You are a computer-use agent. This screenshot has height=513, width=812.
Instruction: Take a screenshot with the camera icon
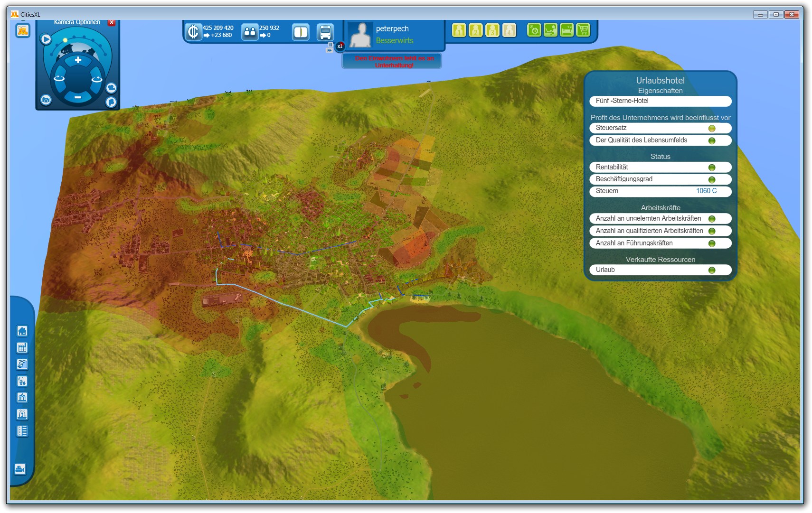point(46,100)
